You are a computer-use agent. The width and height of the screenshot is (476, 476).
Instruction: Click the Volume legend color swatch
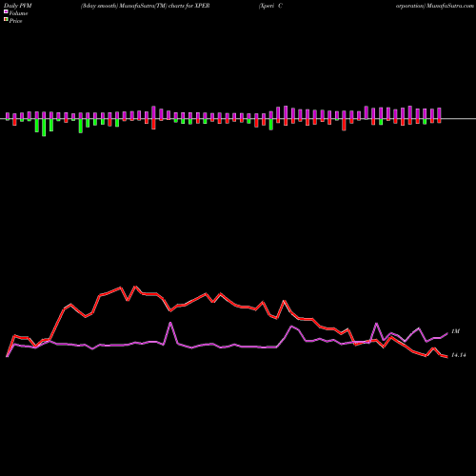tap(6, 11)
